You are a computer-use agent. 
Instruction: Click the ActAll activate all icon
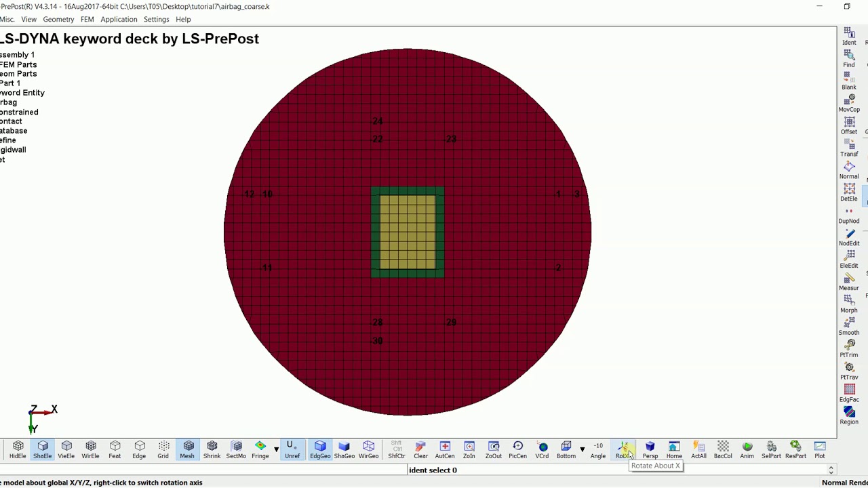(x=698, y=449)
